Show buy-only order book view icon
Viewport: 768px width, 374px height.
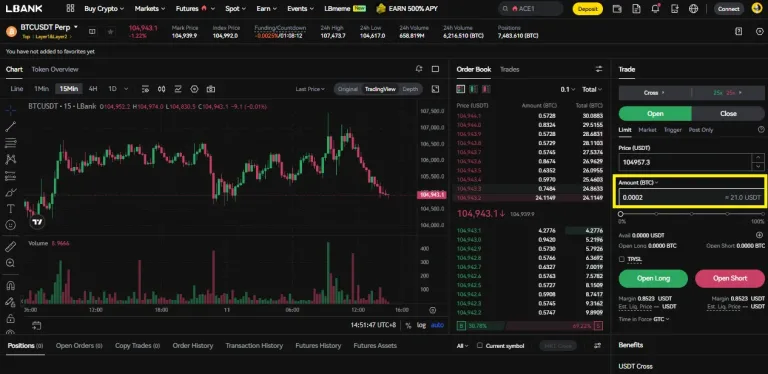click(x=473, y=89)
